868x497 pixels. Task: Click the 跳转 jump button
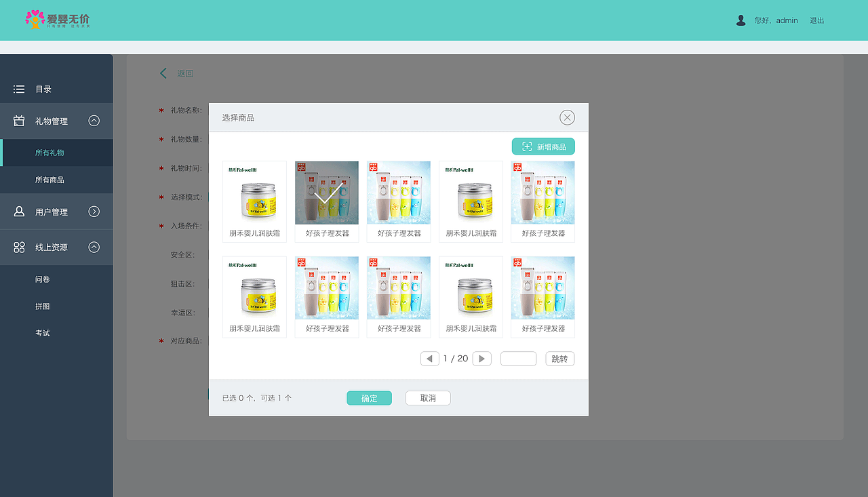(x=559, y=358)
